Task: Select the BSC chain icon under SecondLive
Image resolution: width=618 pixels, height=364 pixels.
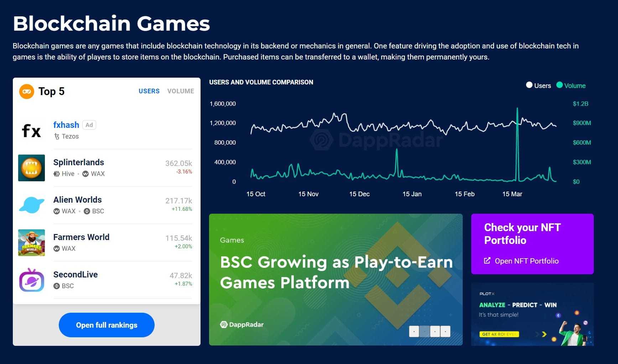Action: [x=56, y=286]
